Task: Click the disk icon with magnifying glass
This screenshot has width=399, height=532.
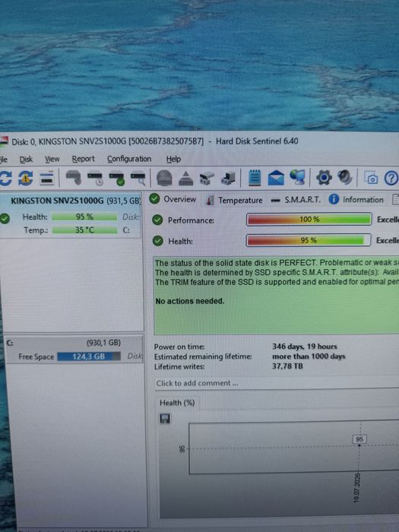Action: pyautogui.click(x=138, y=179)
